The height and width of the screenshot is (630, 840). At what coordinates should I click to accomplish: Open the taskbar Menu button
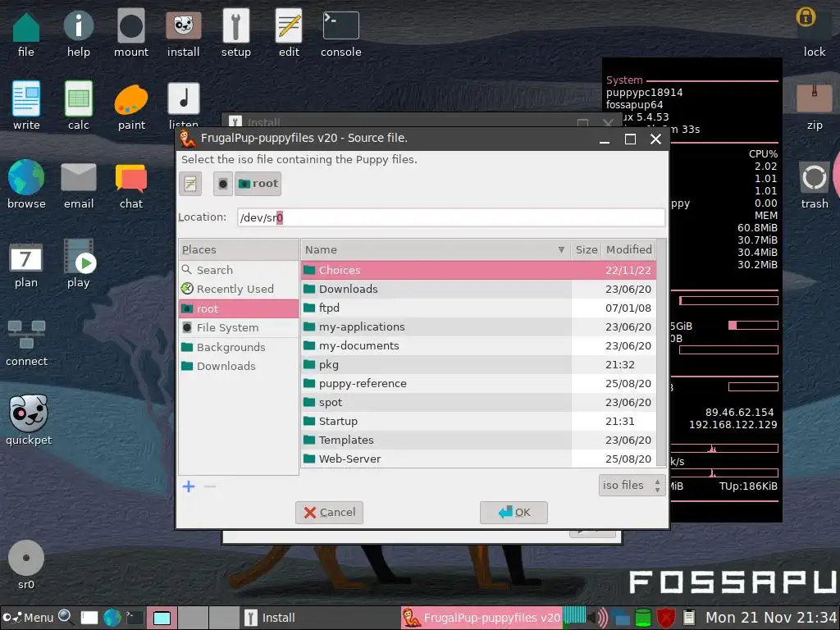pos(28,618)
